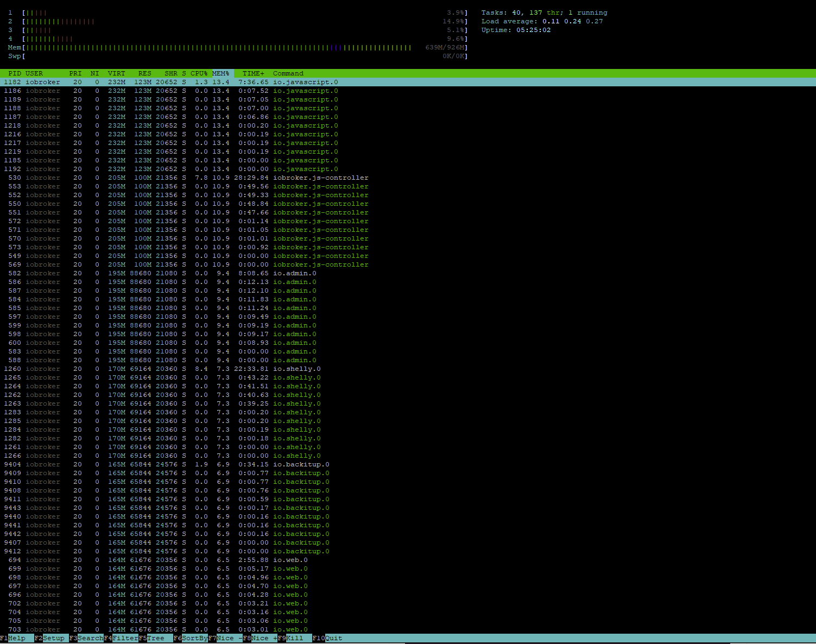Select thread row PID 1192 io.javascript.0
This screenshot has height=644, width=816.
click(x=408, y=169)
